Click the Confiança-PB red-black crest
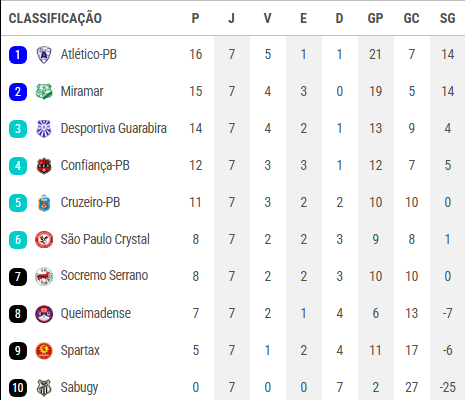The width and height of the screenshot is (465, 400). (x=44, y=166)
